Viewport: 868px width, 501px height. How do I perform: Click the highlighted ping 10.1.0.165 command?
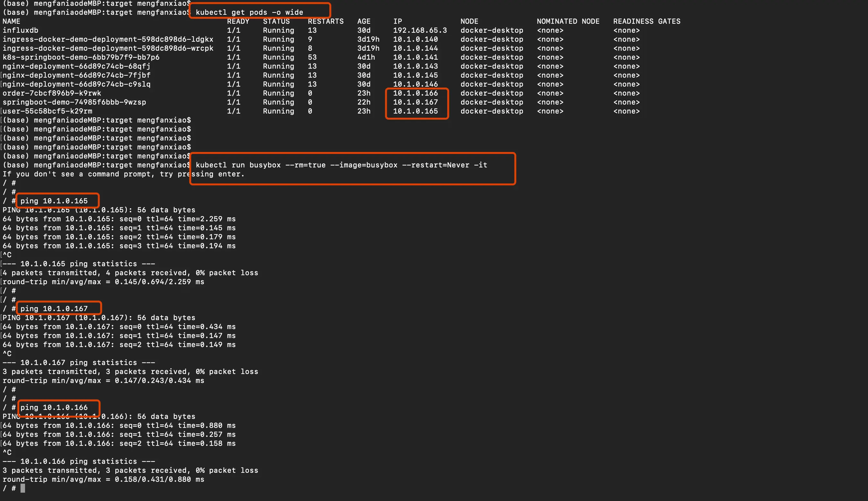54,201
